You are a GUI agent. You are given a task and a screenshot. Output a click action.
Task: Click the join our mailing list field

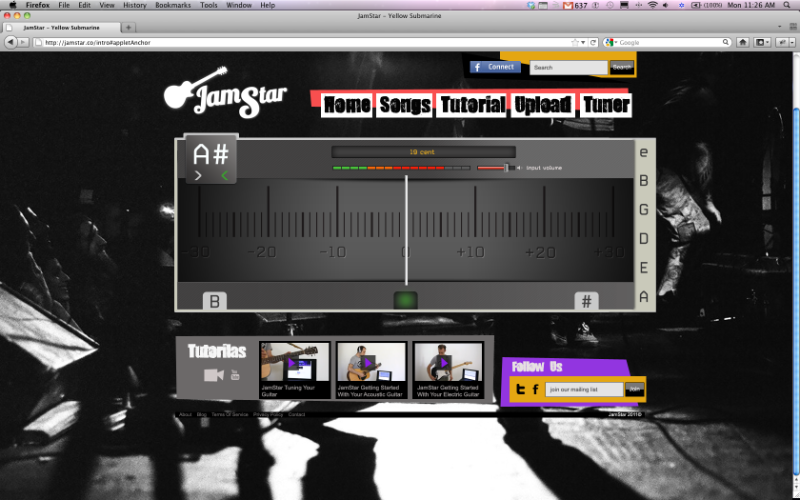point(584,389)
